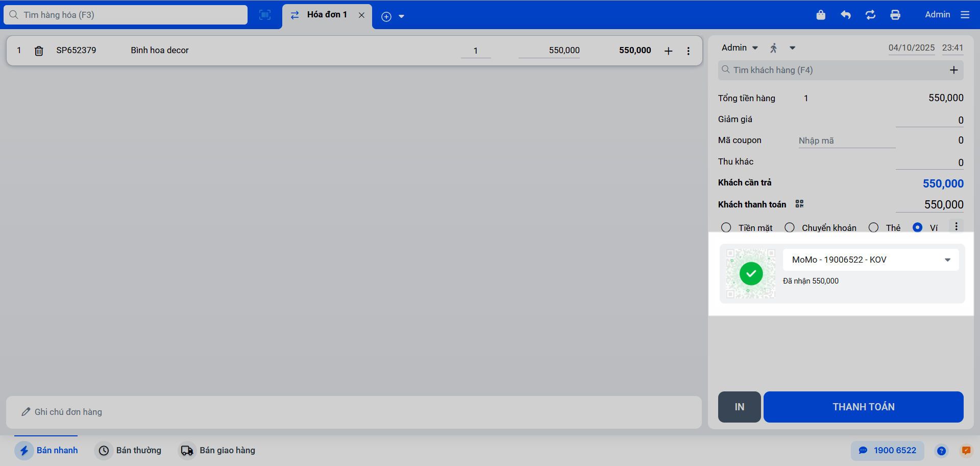Edit the Khách thanh toán amount field
This screenshot has width=980, height=466.
click(929, 205)
